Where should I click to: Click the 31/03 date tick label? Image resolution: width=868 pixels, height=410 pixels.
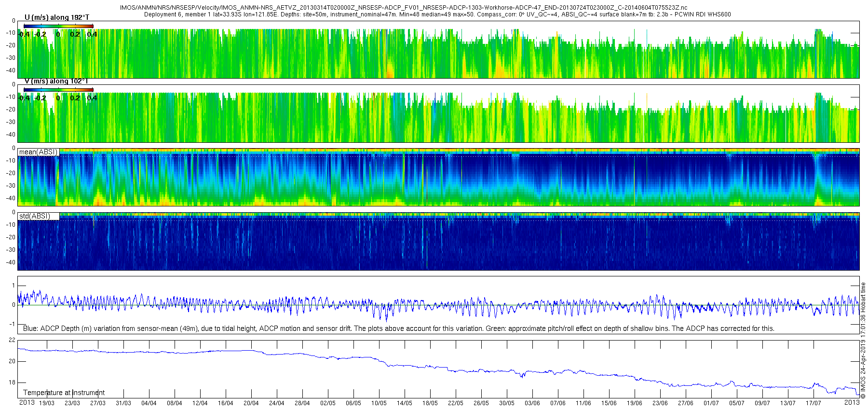(x=123, y=403)
